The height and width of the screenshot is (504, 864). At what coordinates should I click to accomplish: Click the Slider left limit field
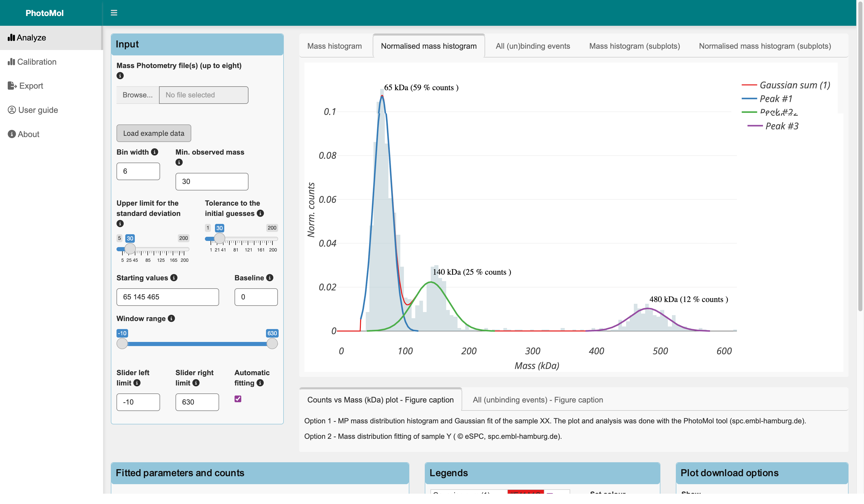click(138, 402)
